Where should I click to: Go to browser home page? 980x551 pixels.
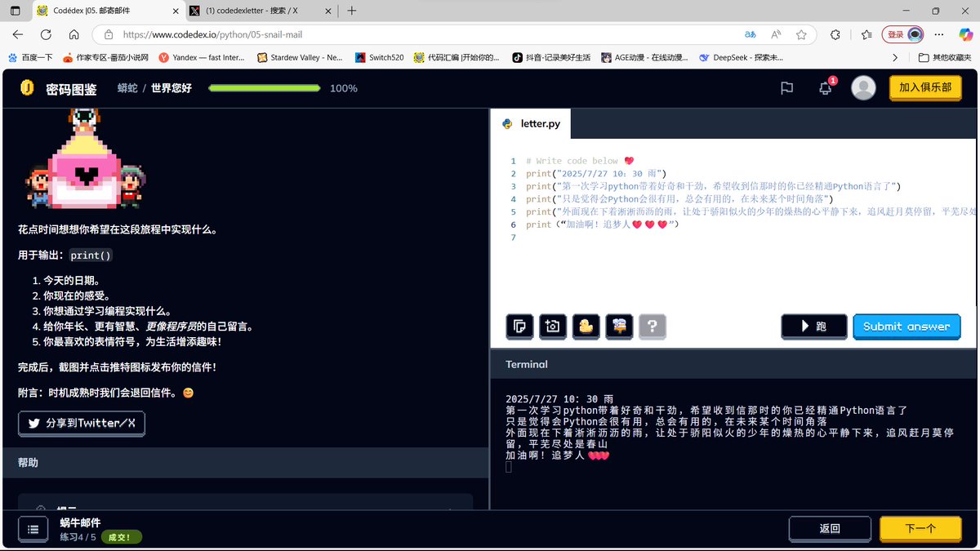click(73, 35)
